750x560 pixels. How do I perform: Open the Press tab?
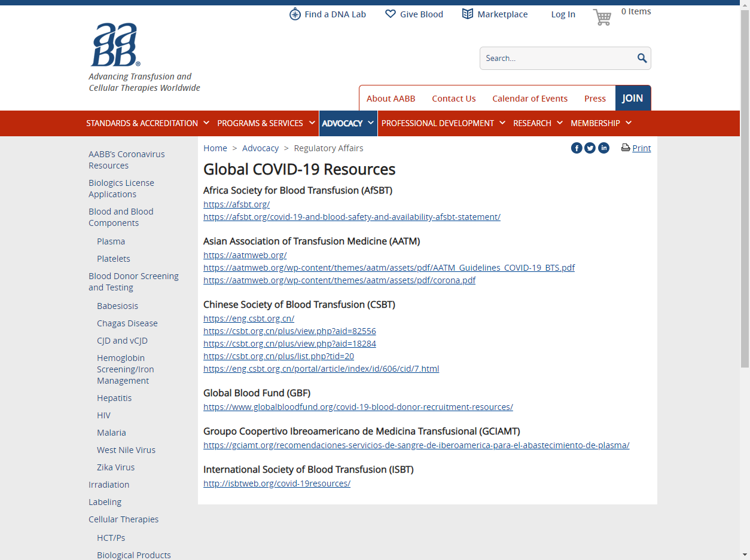595,99
